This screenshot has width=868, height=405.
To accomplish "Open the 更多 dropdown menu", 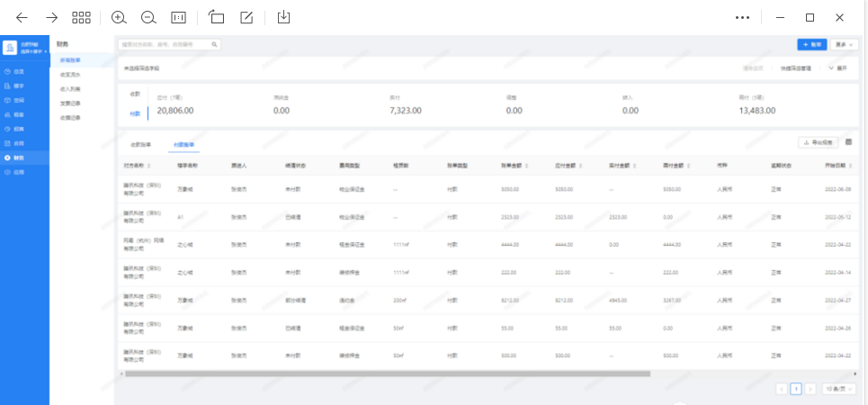I will pos(845,43).
